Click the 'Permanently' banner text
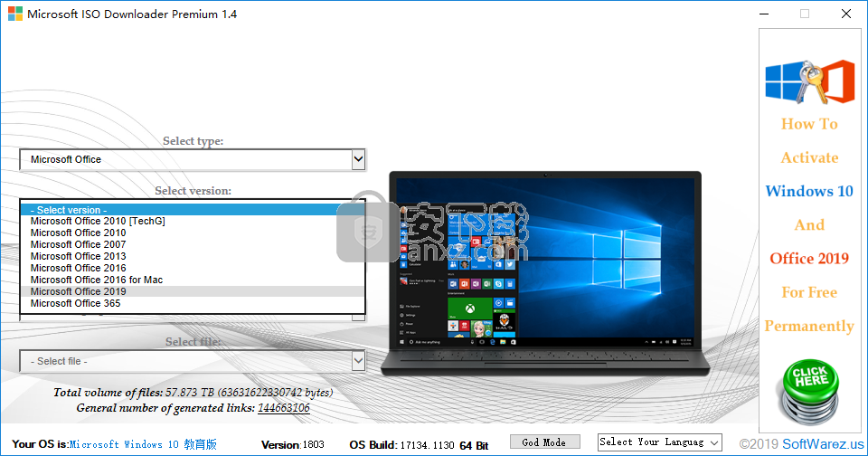Image resolution: width=868 pixels, height=456 pixels. 809,326
